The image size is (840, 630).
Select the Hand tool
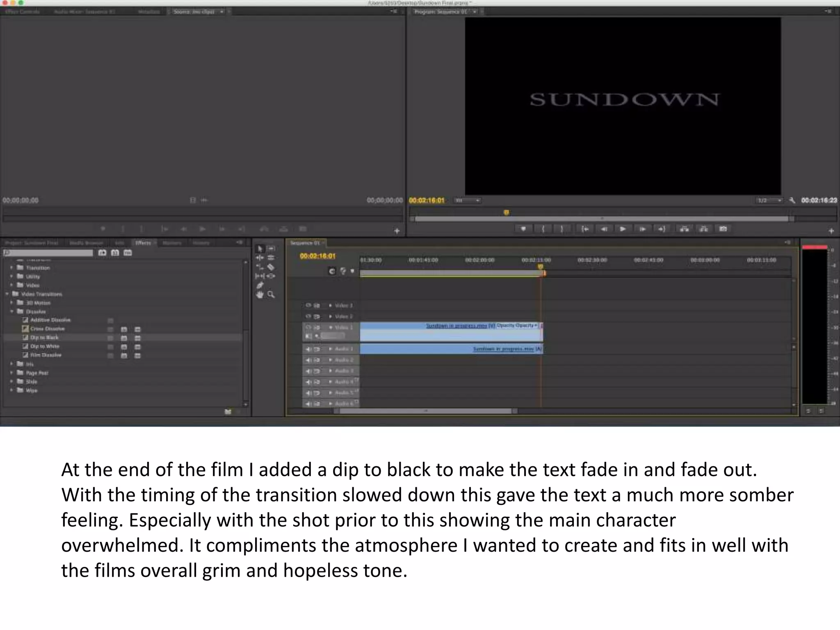tap(260, 294)
